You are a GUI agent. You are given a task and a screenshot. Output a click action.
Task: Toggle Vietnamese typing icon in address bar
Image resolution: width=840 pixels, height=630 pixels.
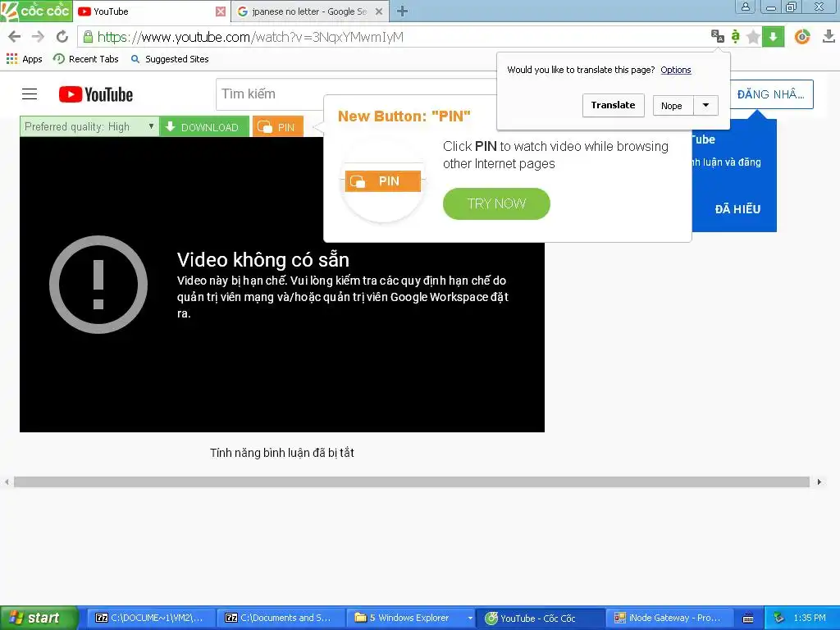(735, 36)
